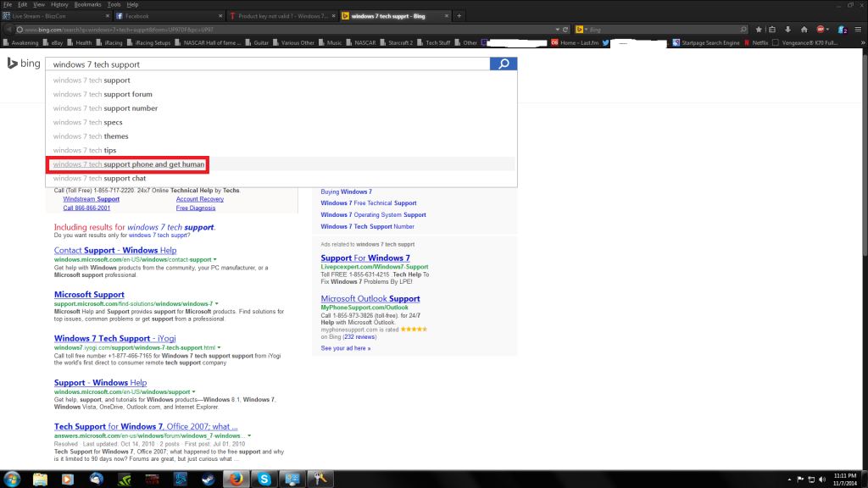Switch to Firefox in the taskbar

click(236, 480)
